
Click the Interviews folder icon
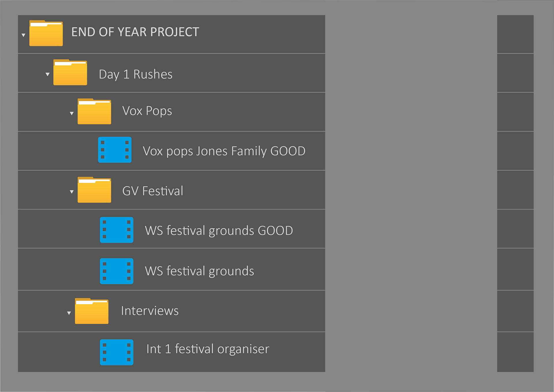pos(92,311)
